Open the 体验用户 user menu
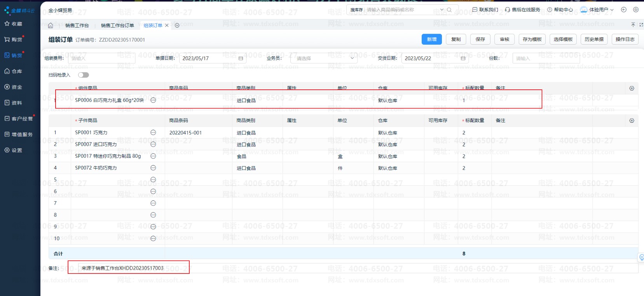The image size is (644, 296). 597,10
